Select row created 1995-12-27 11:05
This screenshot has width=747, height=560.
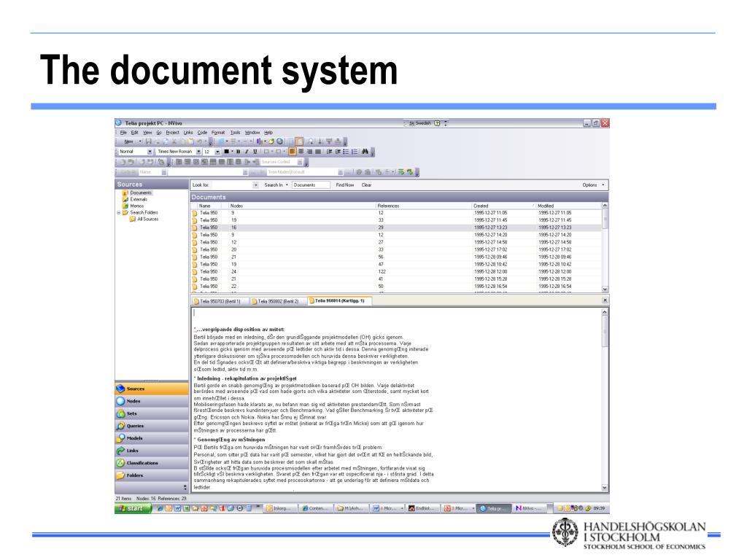(x=396, y=213)
